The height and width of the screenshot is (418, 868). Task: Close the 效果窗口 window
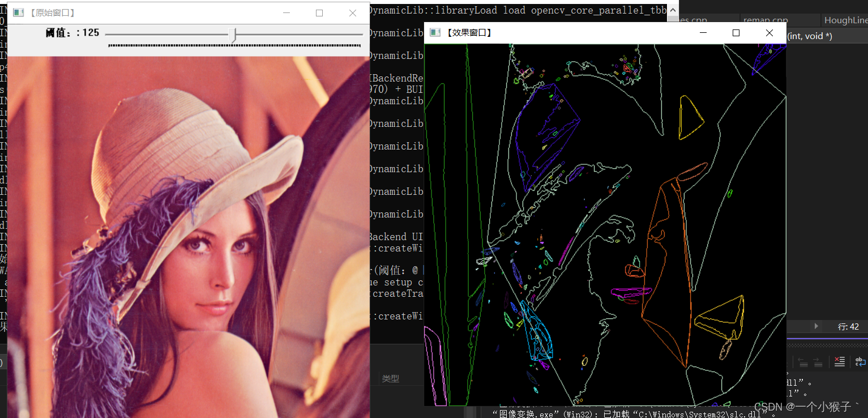769,33
